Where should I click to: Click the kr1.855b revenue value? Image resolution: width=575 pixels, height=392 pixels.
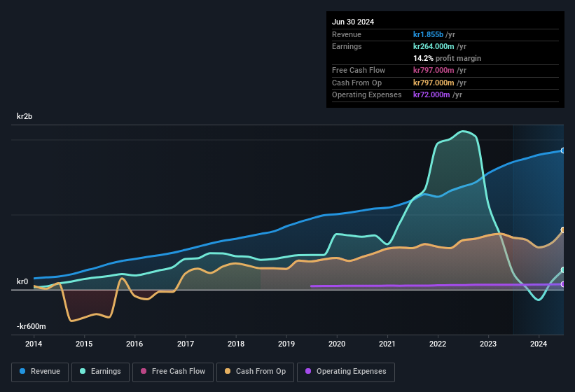[x=428, y=34]
